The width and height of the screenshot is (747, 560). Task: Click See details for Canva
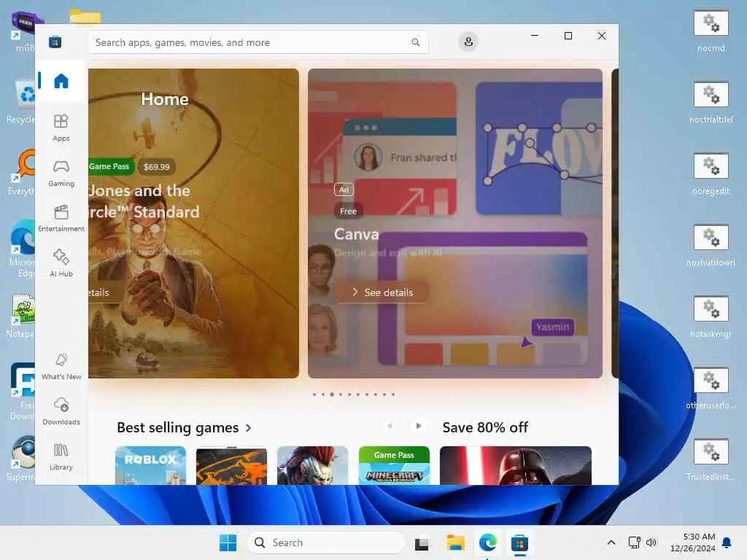click(x=382, y=292)
